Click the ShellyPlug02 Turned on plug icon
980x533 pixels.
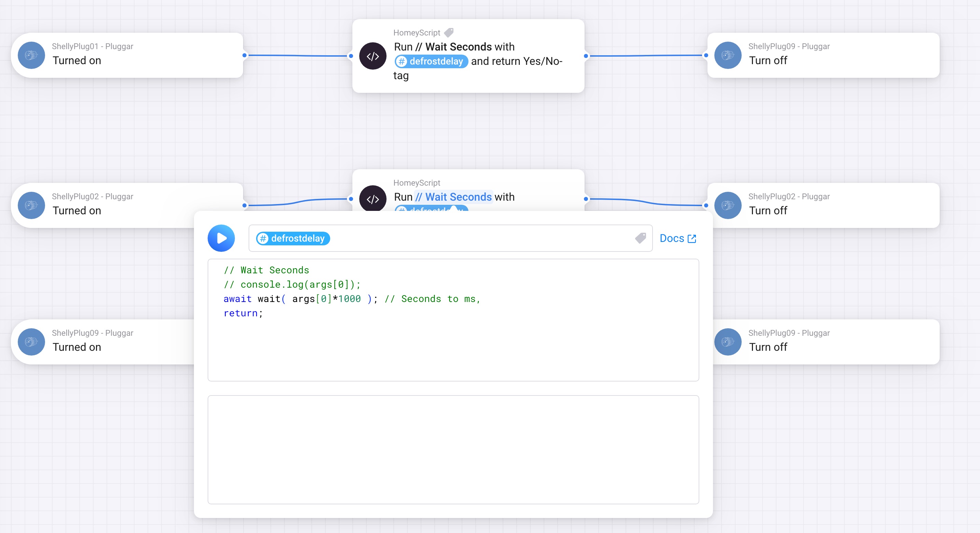(x=31, y=206)
